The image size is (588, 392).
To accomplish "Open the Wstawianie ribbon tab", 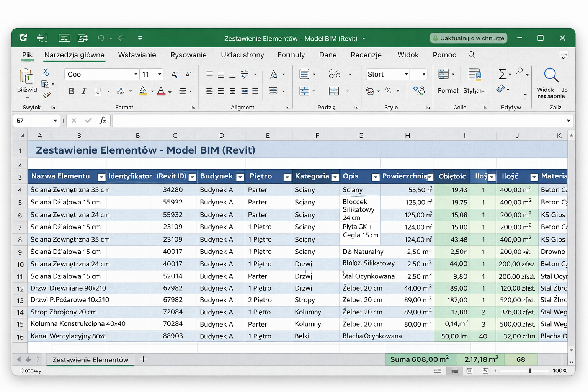I will coord(137,55).
